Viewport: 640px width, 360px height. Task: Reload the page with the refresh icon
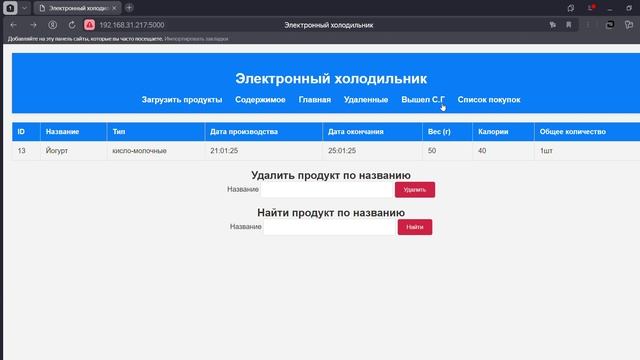pos(72,25)
